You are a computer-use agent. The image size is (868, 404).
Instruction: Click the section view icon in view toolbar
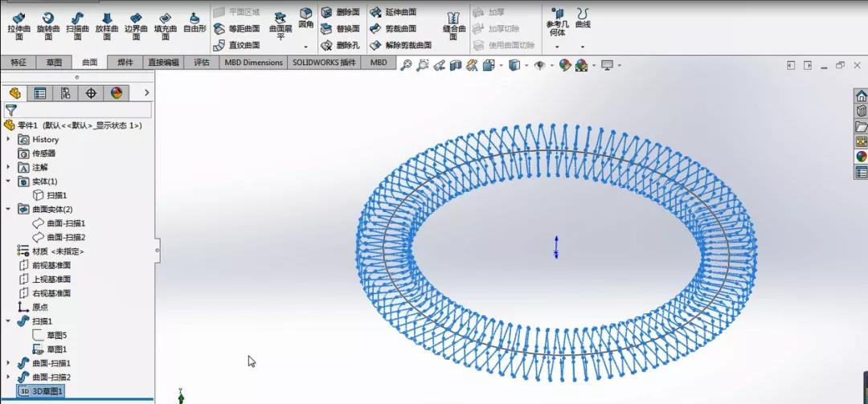456,65
